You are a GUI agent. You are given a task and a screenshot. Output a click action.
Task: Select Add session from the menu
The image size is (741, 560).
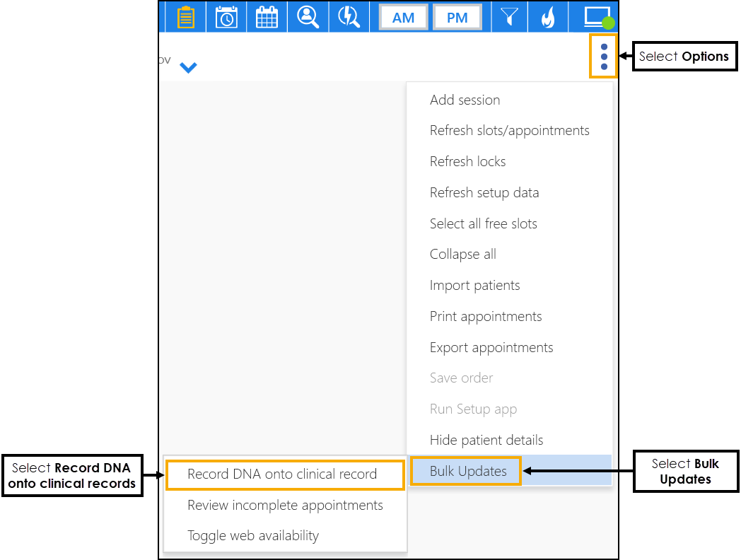[465, 100]
